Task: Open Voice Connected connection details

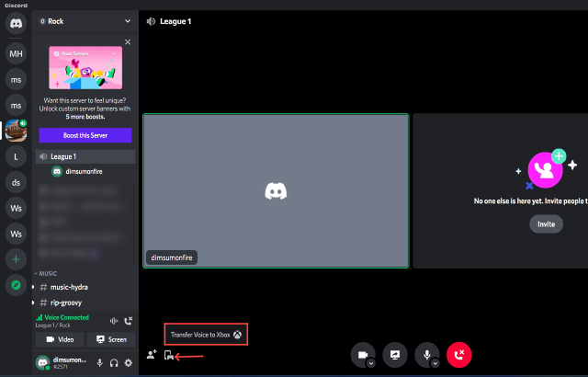Action: (66, 317)
